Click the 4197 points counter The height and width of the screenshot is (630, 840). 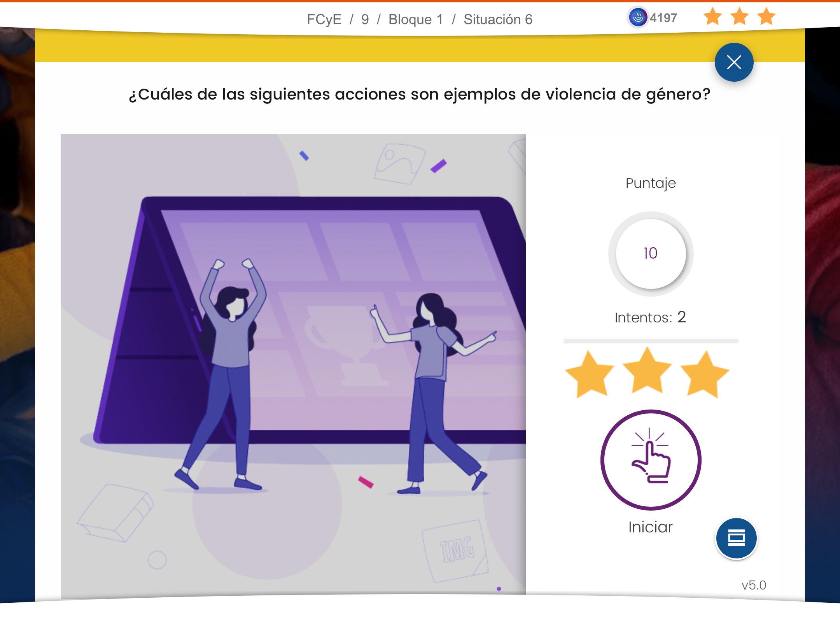(x=663, y=18)
